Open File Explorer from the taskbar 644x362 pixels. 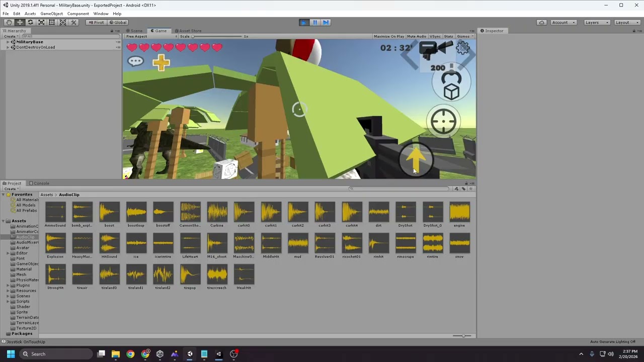pos(116,354)
